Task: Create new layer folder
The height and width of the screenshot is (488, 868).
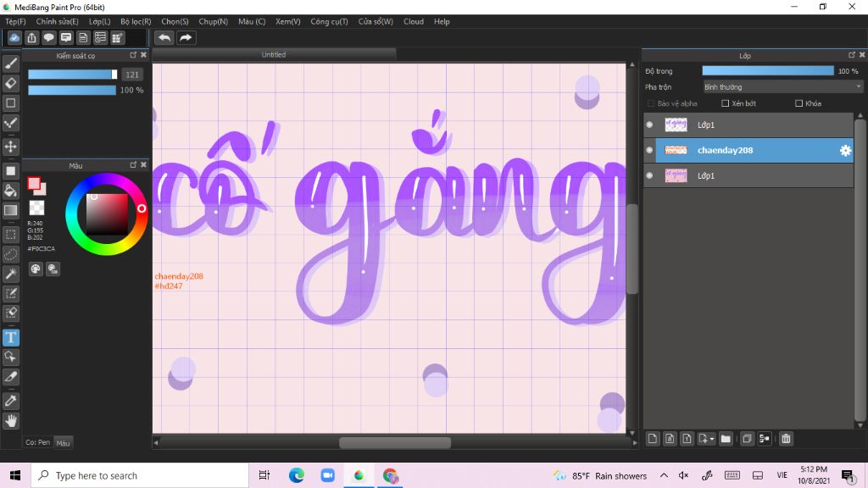Action: (x=726, y=439)
